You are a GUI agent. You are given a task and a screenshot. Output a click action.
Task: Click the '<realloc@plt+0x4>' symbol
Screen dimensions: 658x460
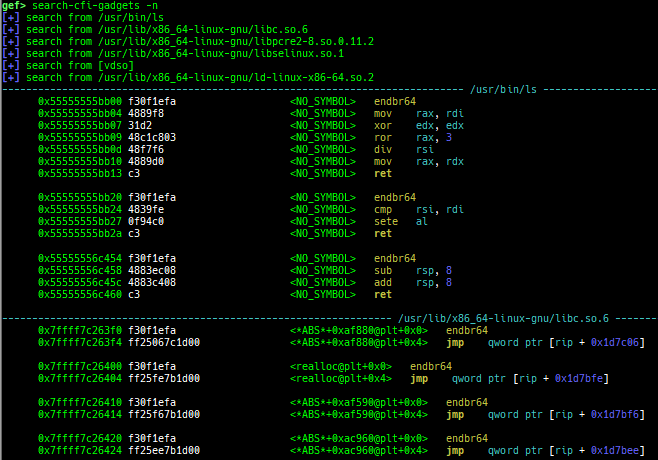tap(340, 379)
